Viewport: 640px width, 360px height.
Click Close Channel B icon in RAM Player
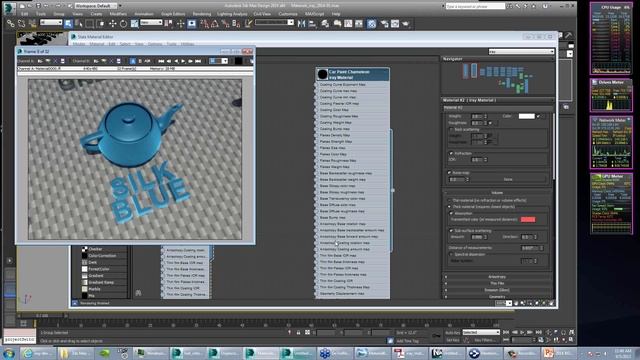click(x=111, y=61)
